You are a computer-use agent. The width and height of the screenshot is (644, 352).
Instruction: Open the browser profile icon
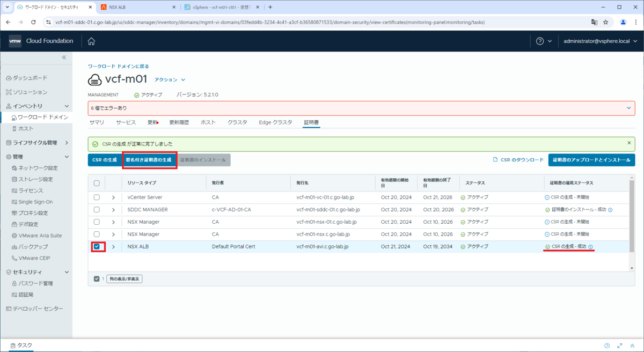coord(623,23)
